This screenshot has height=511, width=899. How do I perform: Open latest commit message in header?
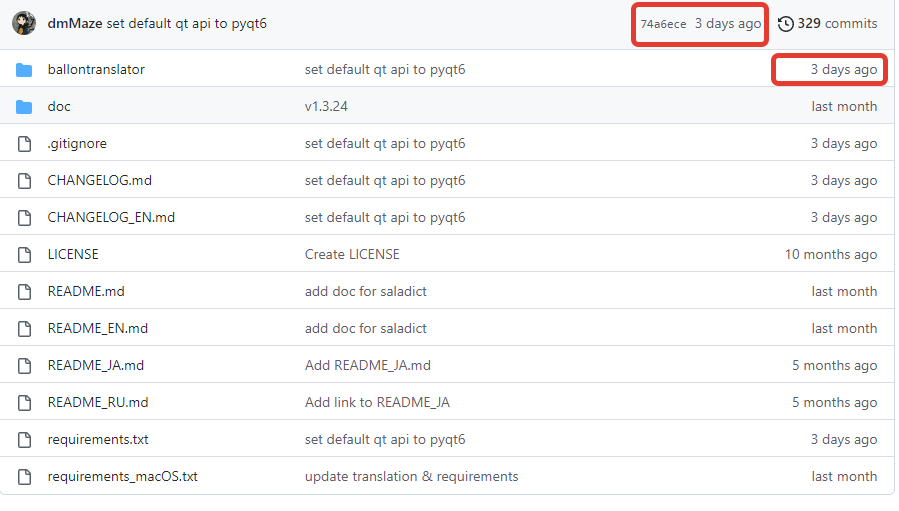186,24
